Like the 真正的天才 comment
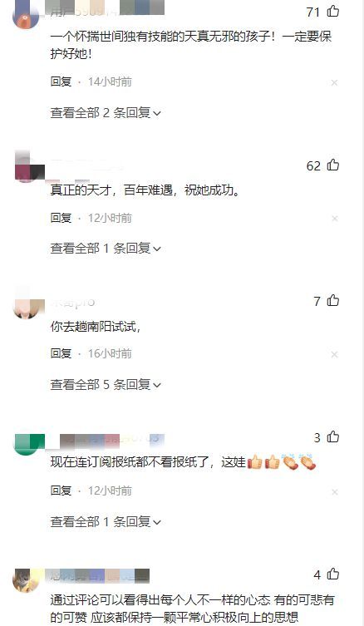This screenshot has height=626, width=364. pyautogui.click(x=333, y=165)
